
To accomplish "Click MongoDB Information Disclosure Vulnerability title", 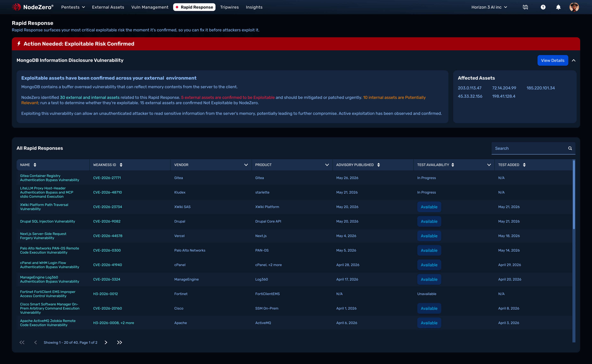I will tap(70, 60).
